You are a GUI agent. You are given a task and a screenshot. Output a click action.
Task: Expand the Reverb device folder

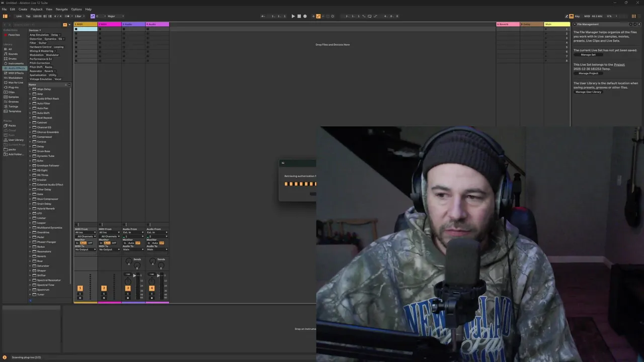click(30, 256)
